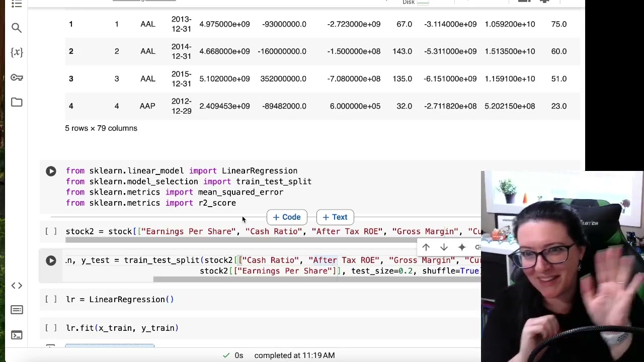Run the lr.fit(x_train, y_train) cell

pos(51,328)
